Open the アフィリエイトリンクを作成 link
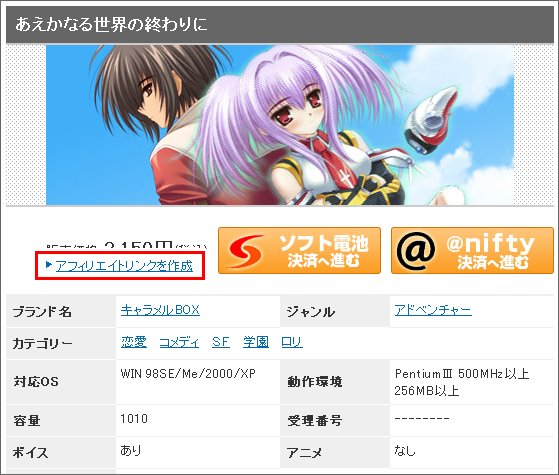 (x=124, y=266)
